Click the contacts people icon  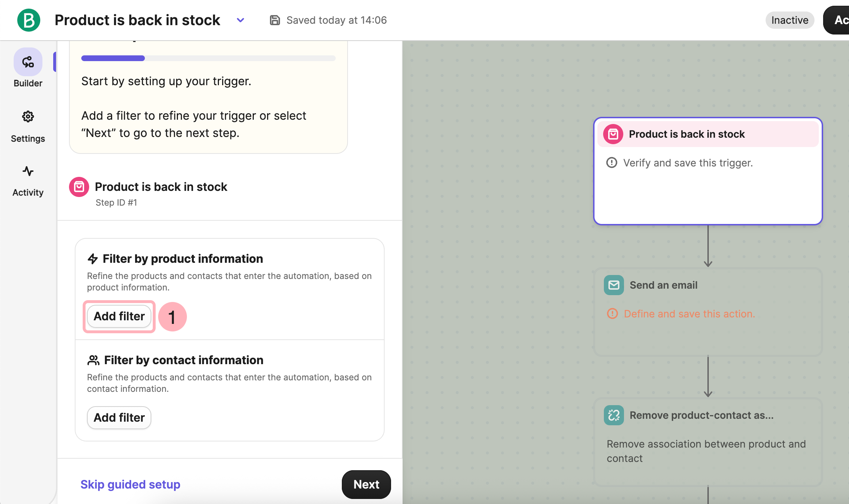click(93, 360)
